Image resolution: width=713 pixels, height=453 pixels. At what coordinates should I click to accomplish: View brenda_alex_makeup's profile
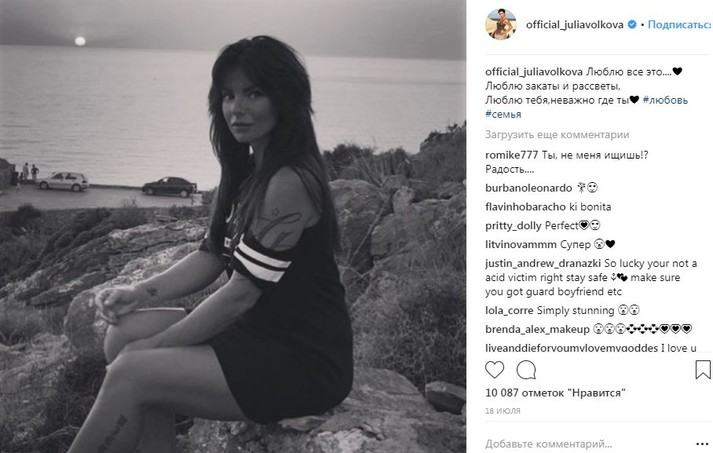tap(537, 329)
